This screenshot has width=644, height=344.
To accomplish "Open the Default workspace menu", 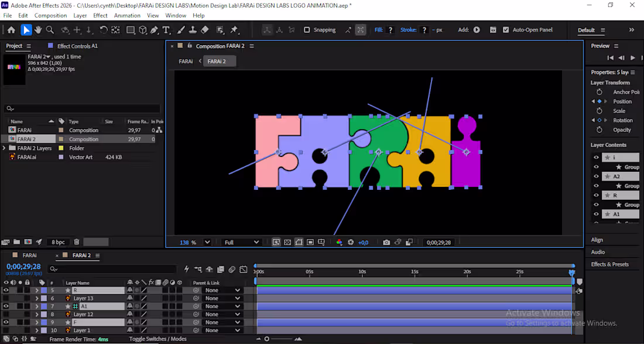I will click(x=591, y=30).
